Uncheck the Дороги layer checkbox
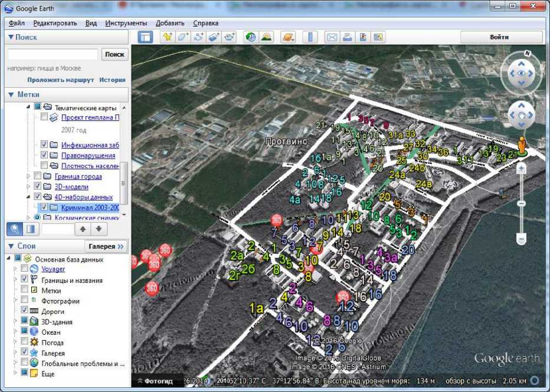550x392 pixels. [x=25, y=311]
